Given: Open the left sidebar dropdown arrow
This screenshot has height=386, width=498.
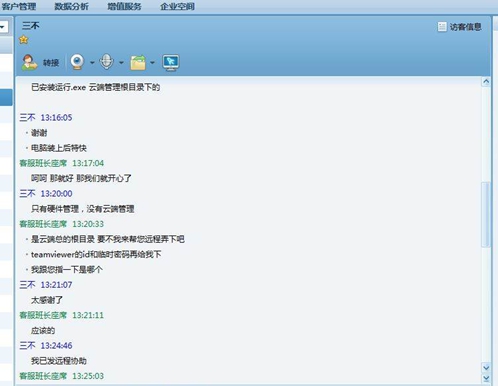Looking at the screenshot, I should pos(2,27).
